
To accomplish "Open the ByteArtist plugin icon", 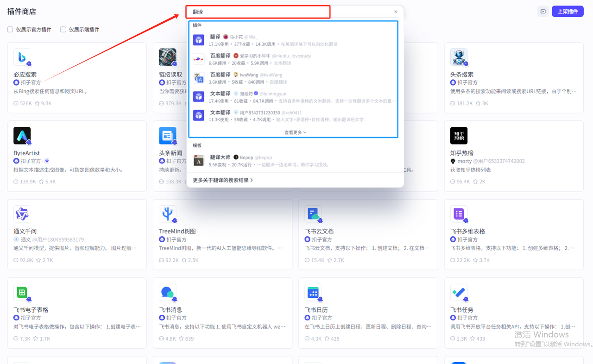I will coord(22,136).
